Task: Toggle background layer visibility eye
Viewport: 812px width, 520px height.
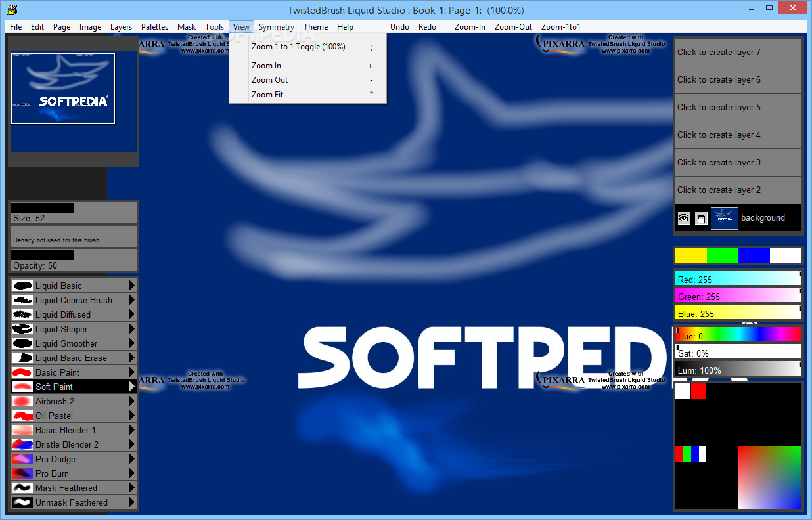Action: click(x=684, y=219)
